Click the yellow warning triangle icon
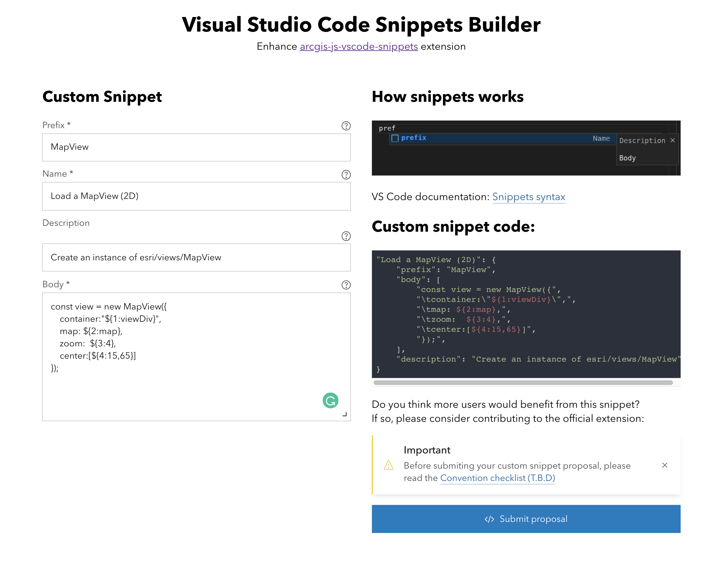728x564 pixels. click(388, 465)
